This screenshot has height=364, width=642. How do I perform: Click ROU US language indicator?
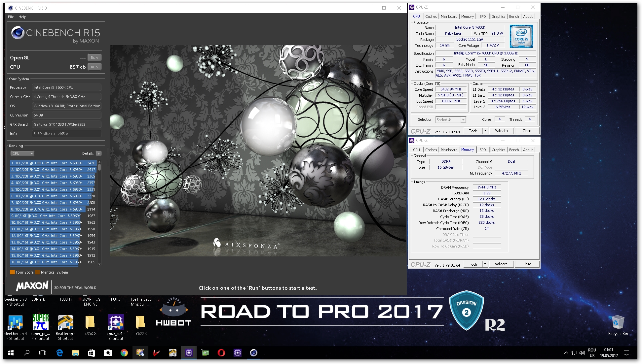tap(592, 353)
